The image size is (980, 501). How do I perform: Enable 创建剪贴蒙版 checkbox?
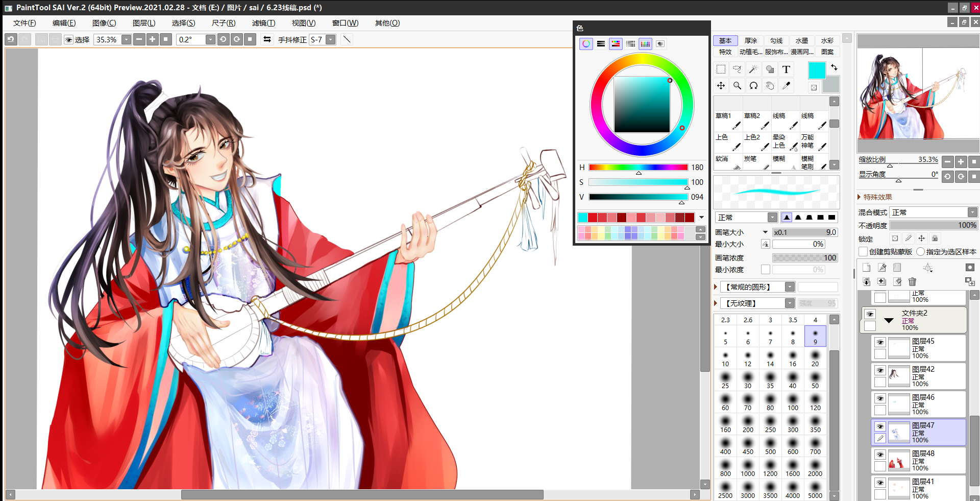(x=863, y=252)
